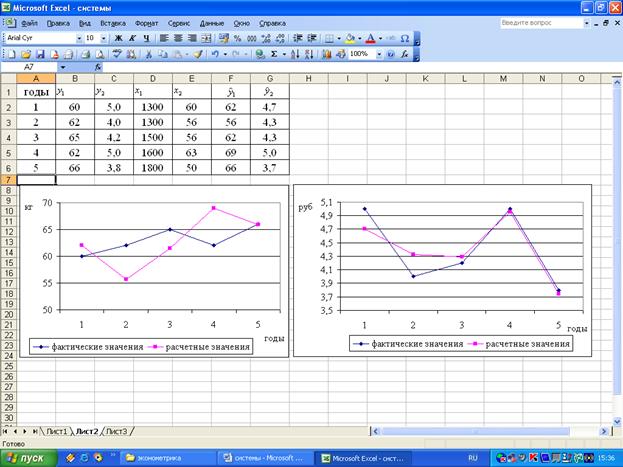Click in the 'Введите вопрос' help box
The height and width of the screenshot is (467, 623).
click(541, 23)
